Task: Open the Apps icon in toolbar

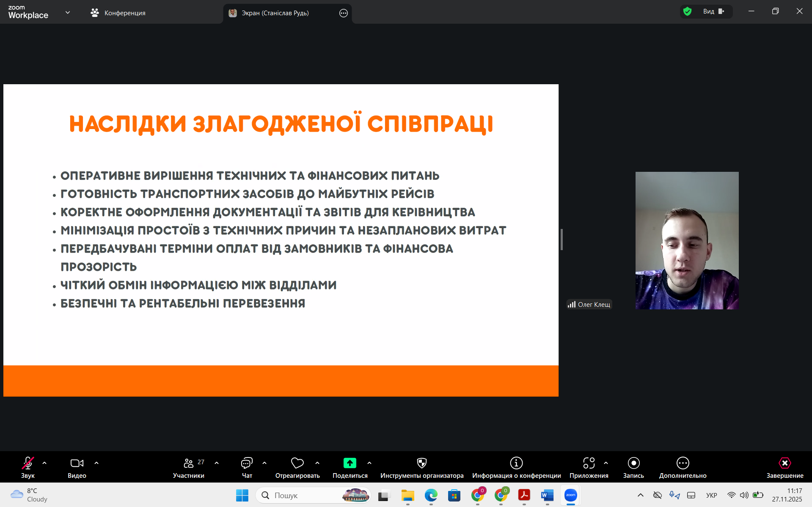Action: [589, 463]
